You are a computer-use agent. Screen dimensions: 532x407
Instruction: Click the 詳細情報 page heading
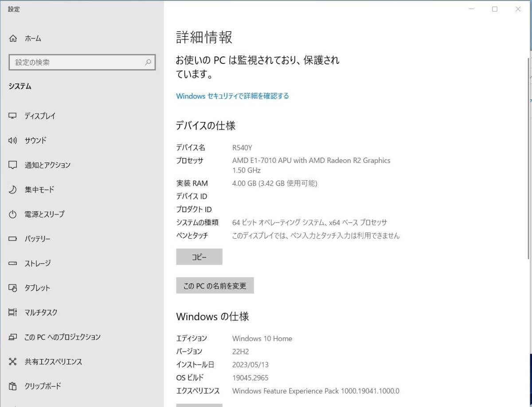pos(204,37)
